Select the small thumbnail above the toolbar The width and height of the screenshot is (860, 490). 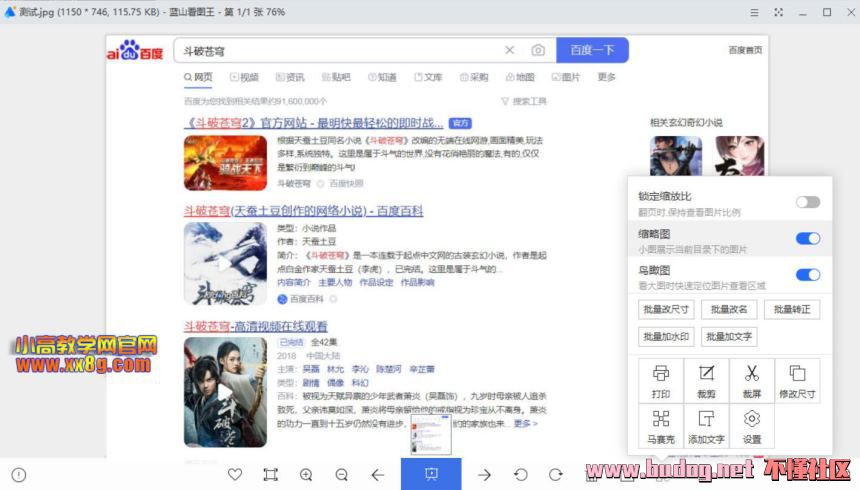coord(431,435)
